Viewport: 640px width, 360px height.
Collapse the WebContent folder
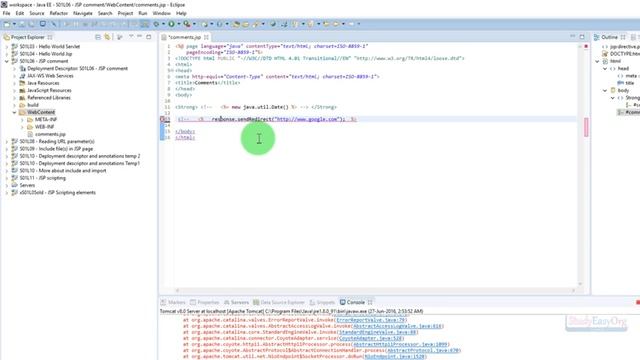click(14, 112)
